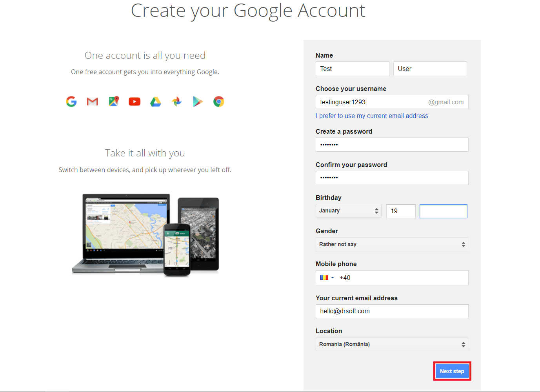Click the 'Choose your username' label

(351, 89)
